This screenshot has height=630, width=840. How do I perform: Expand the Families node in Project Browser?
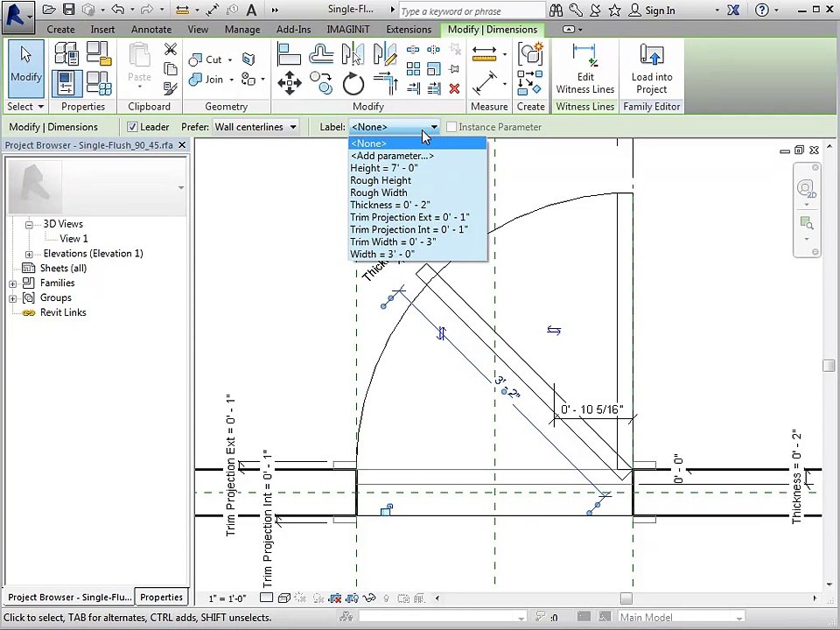click(x=13, y=283)
